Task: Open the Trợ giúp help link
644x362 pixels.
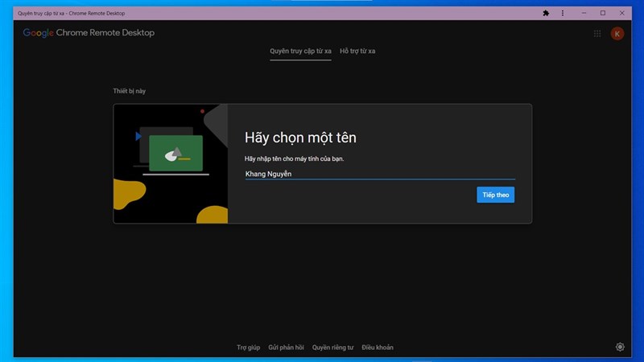Action: tap(248, 348)
